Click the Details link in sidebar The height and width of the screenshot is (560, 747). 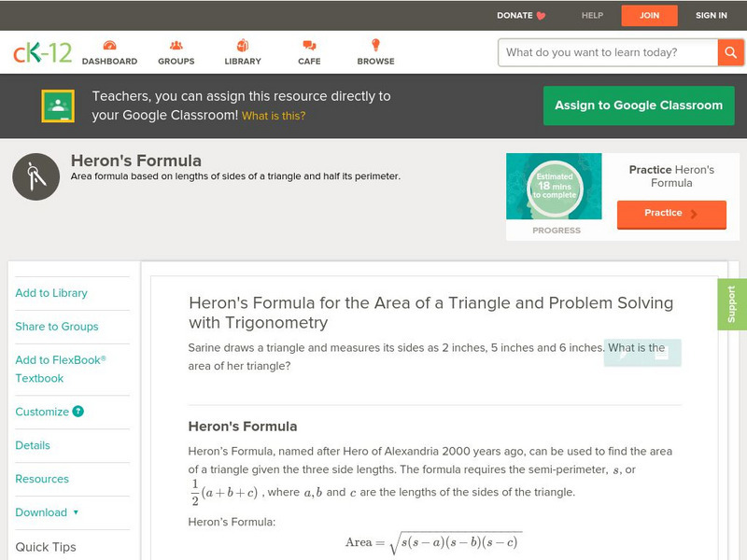pyautogui.click(x=33, y=445)
